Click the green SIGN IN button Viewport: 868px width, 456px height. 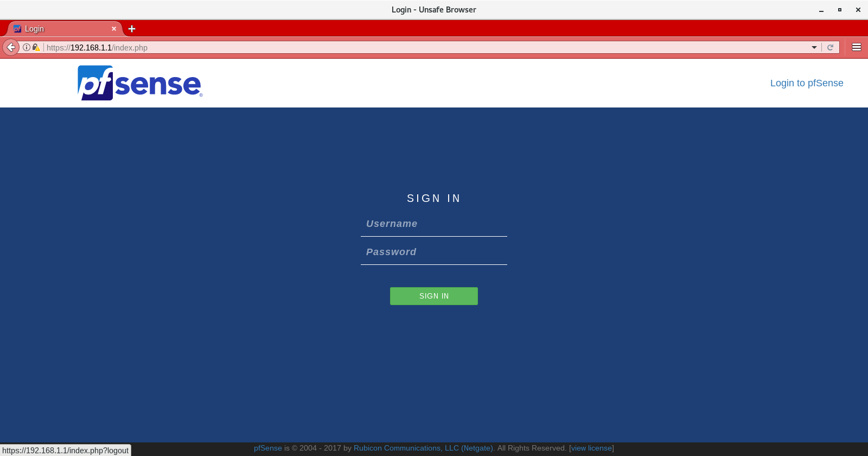[x=434, y=296]
